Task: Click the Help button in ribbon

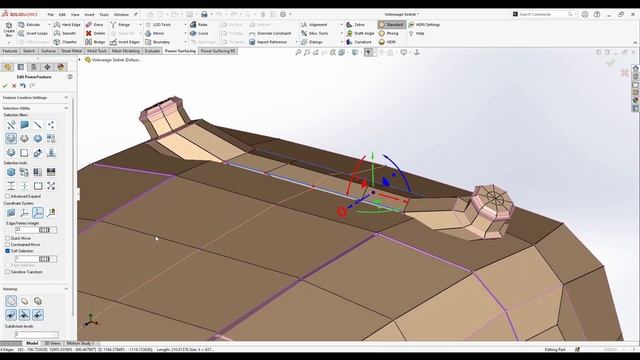Action: (x=417, y=33)
